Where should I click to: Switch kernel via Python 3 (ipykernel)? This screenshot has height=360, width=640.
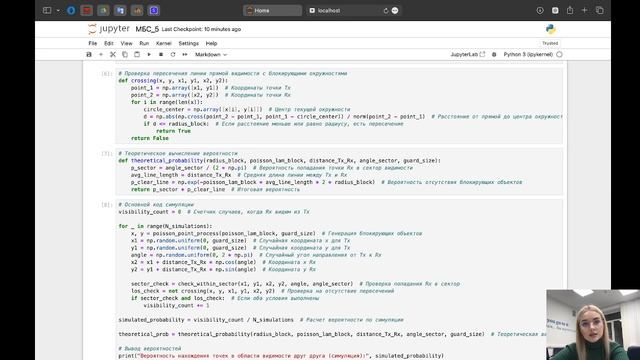pyautogui.click(x=528, y=54)
